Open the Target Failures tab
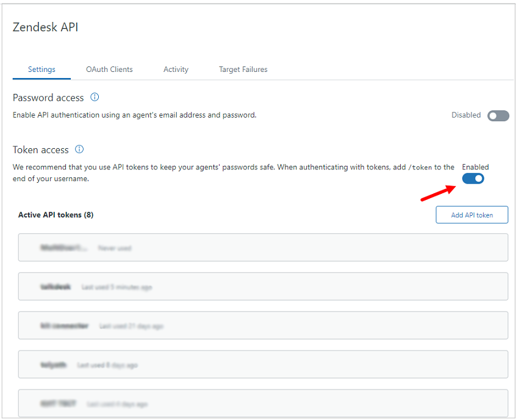This screenshot has width=516, height=420. pos(243,69)
